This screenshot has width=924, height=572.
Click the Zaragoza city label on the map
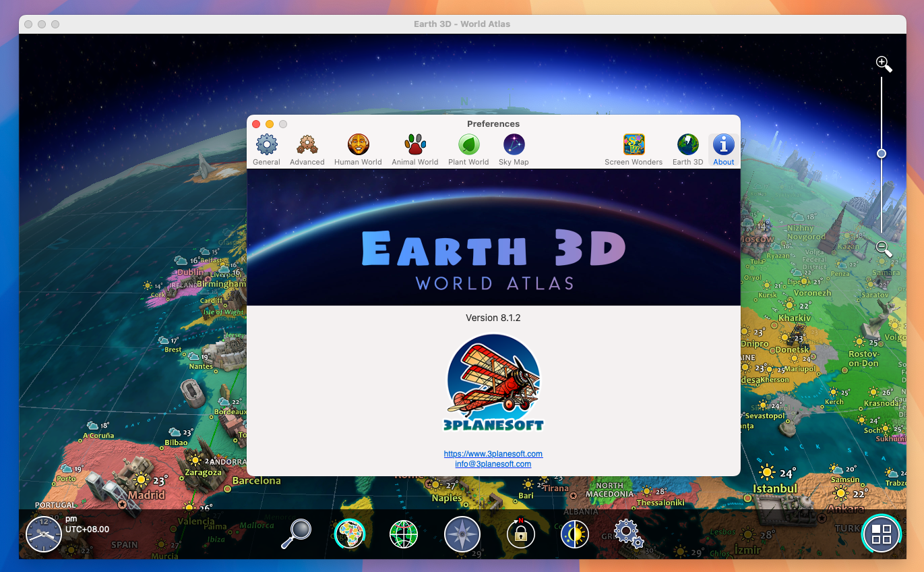(x=203, y=472)
